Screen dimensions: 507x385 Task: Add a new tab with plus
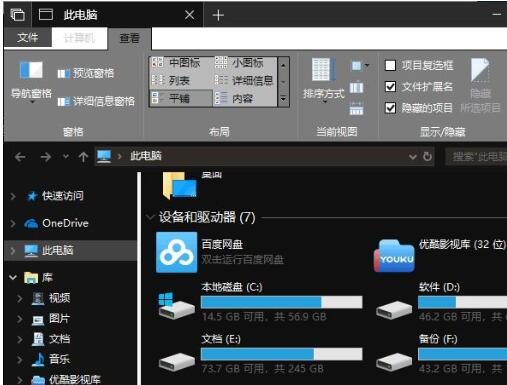tap(218, 15)
